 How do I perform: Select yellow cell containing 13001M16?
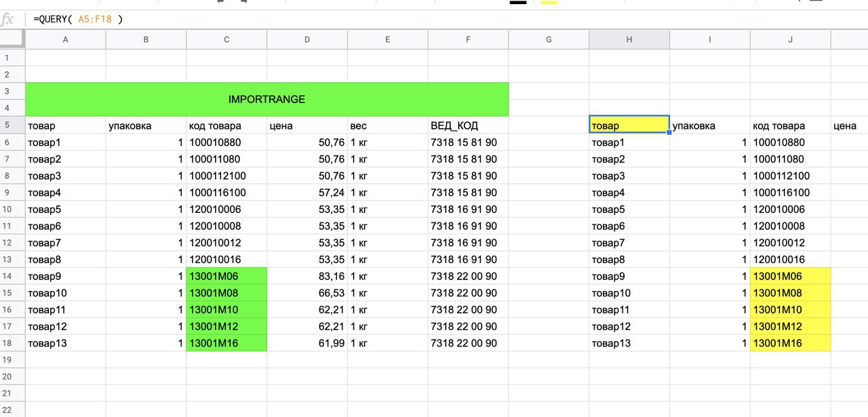pos(790,343)
